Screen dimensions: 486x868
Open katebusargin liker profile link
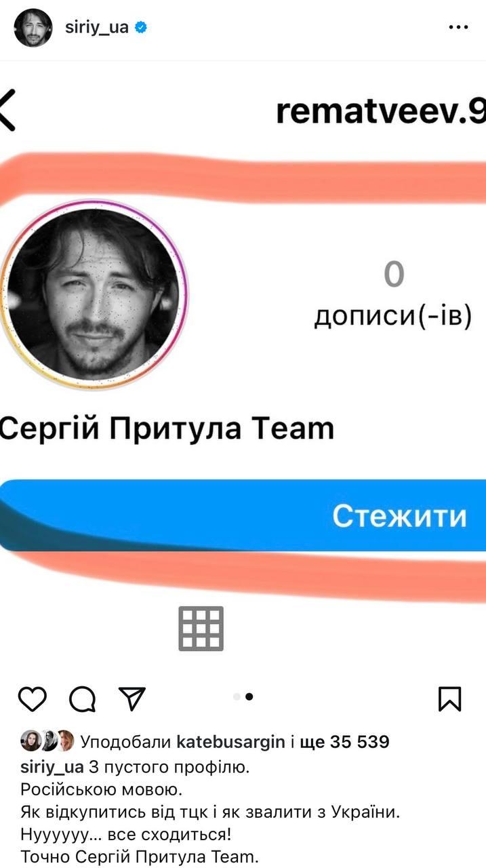(x=230, y=742)
